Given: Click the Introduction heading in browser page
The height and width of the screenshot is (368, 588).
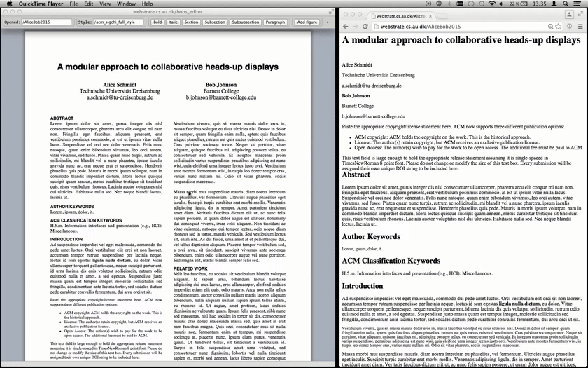Looking at the screenshot, I should pyautogui.click(x=363, y=286).
